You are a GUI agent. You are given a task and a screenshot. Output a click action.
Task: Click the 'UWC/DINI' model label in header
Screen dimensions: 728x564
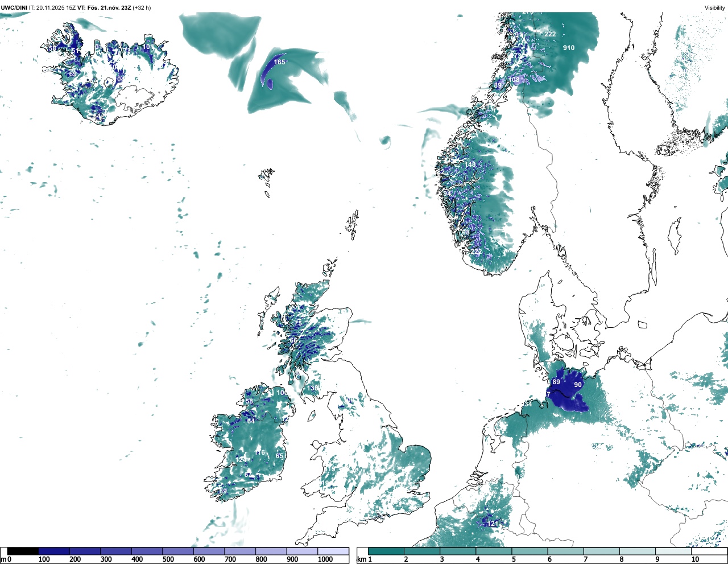point(14,8)
